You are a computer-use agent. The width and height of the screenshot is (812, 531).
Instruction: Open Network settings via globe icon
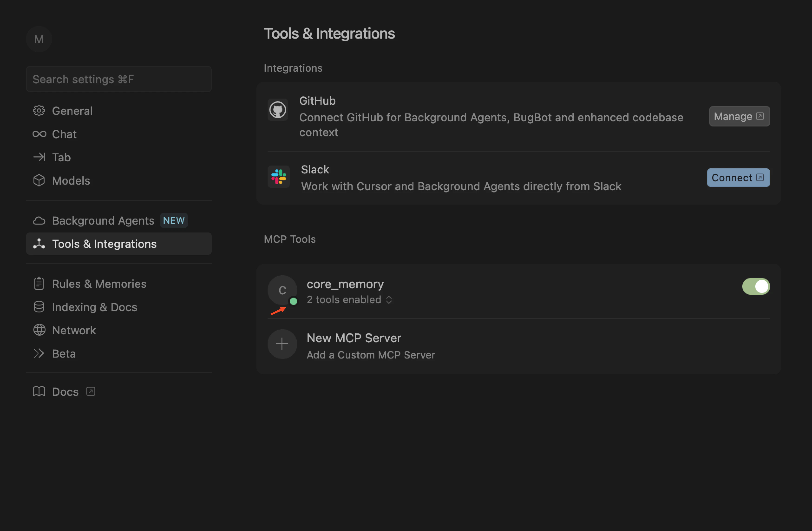click(x=39, y=330)
